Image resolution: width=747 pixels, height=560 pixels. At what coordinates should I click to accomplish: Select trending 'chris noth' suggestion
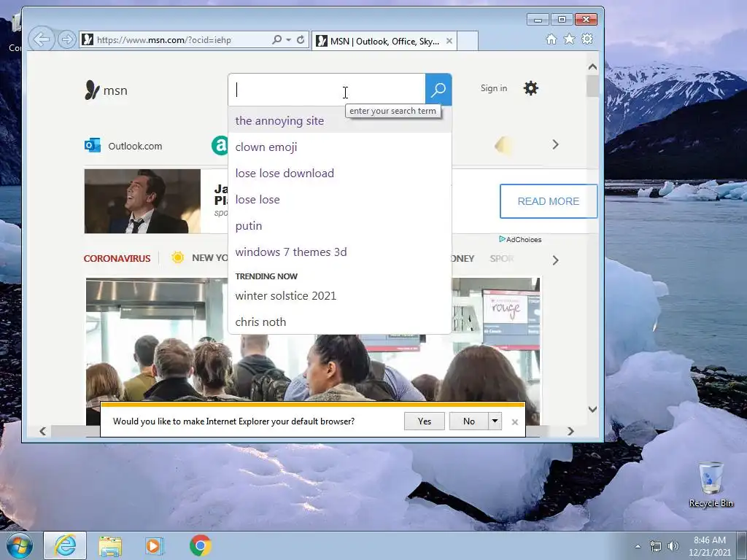339,322
